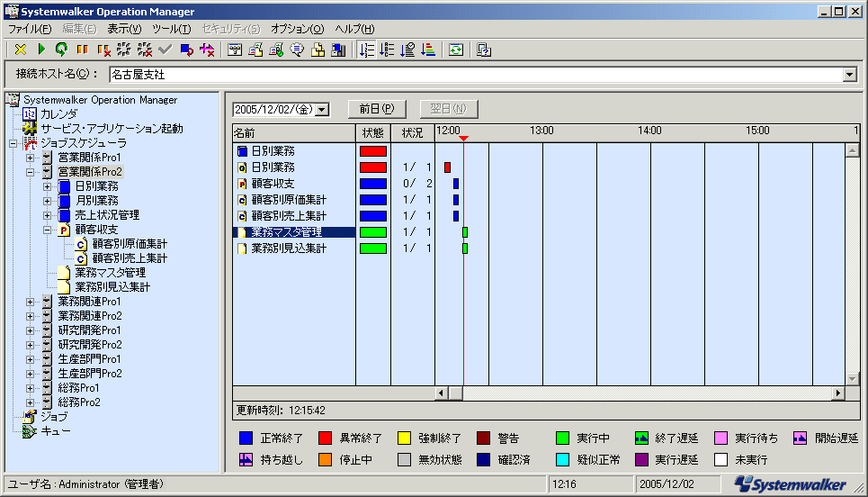Collapse the 顧客収支 tree node

pyautogui.click(x=47, y=230)
